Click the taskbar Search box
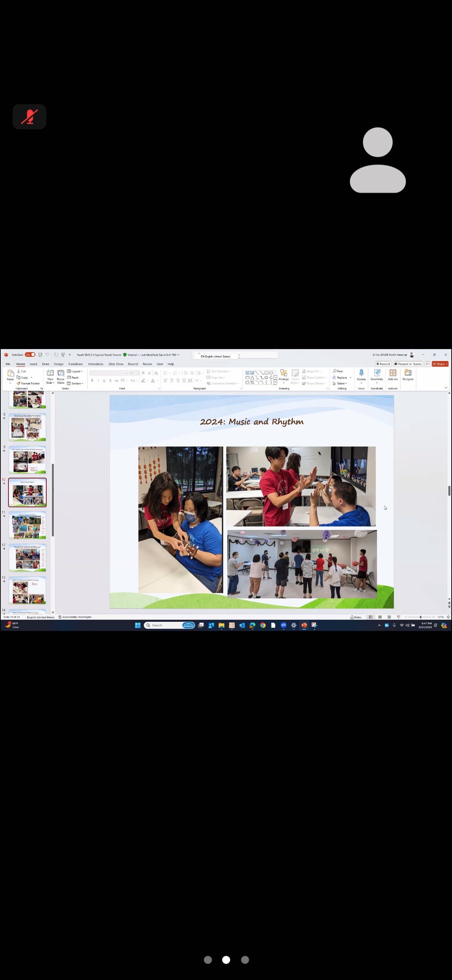Screen dimensions: 452x980 point(169,625)
